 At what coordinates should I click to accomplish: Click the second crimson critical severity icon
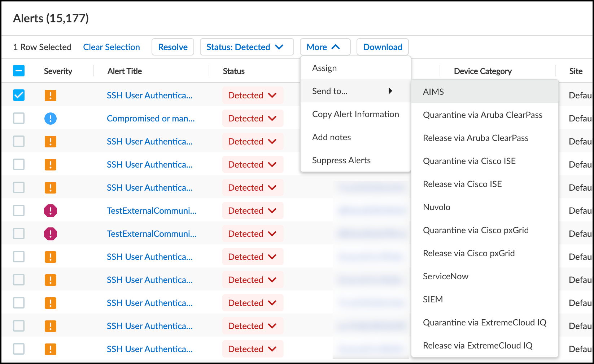pyautogui.click(x=51, y=234)
